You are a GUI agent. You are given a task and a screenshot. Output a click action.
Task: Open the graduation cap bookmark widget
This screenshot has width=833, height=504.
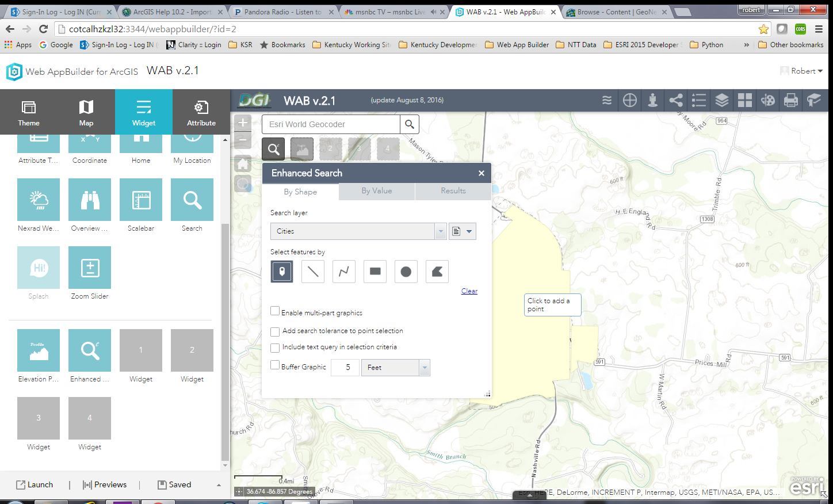coord(814,100)
